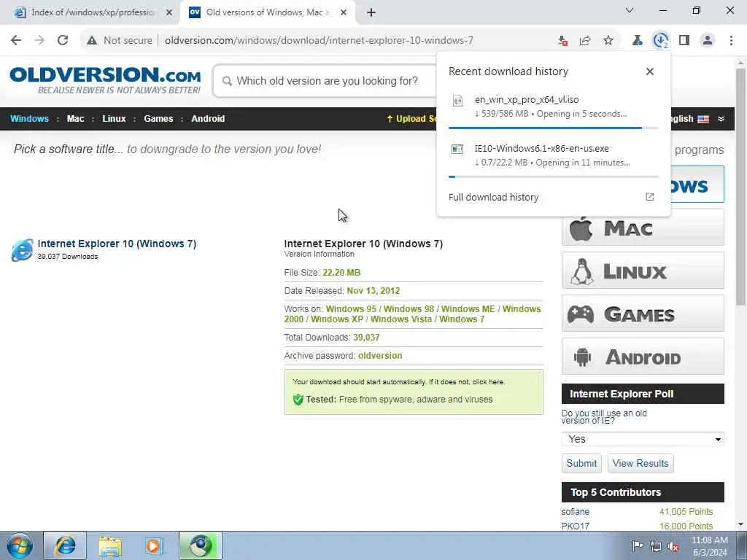Expand the poll answer dropdown showing Yes
Screen dimensions: 747x560
643,439
